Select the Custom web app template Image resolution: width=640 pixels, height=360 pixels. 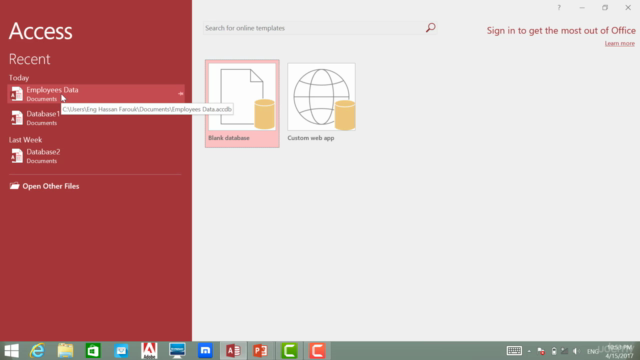pyautogui.click(x=321, y=104)
